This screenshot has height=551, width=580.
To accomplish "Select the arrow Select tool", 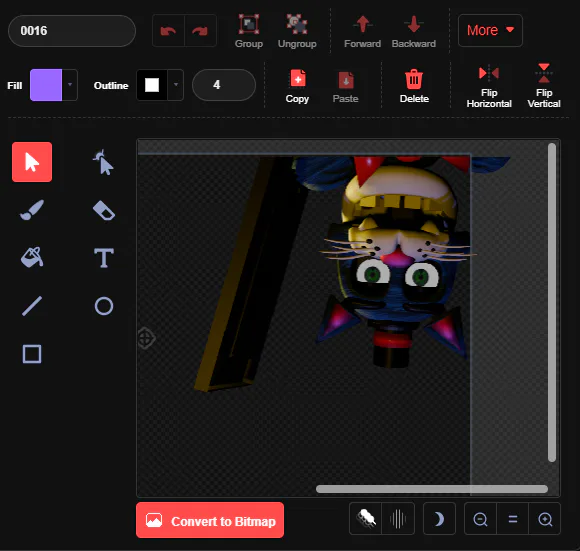I will click(x=32, y=162).
